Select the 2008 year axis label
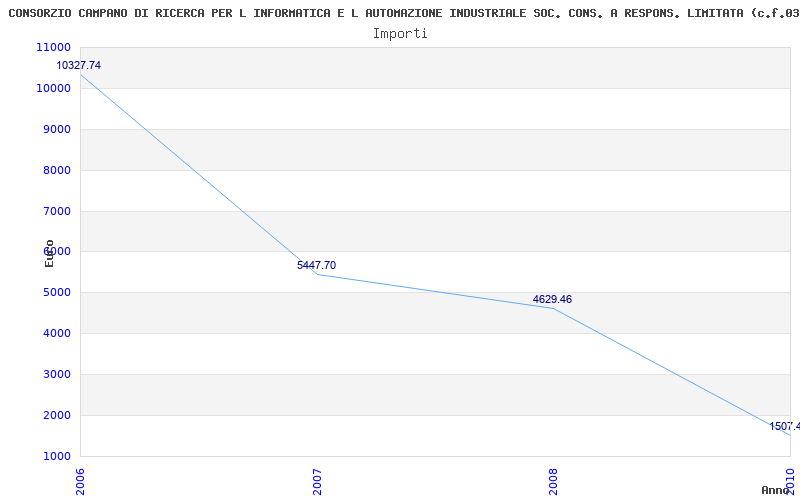 554,482
